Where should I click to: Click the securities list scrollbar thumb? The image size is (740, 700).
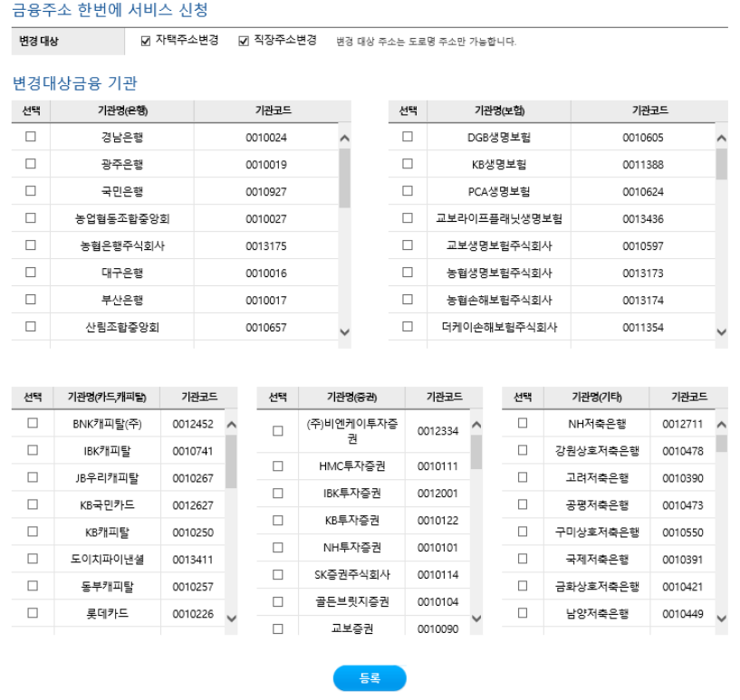coord(476,452)
